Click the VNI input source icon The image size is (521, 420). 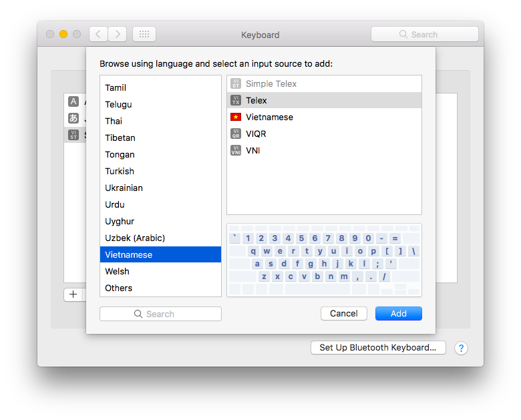point(236,150)
